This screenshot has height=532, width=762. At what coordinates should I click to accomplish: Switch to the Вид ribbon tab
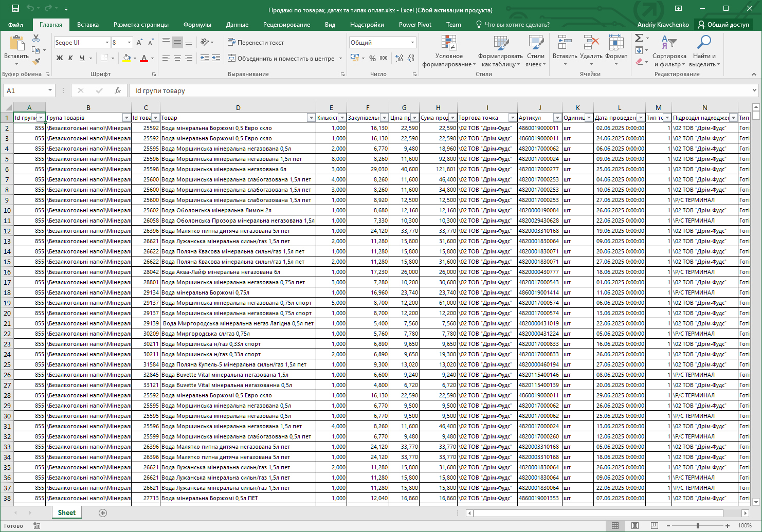tap(330, 25)
